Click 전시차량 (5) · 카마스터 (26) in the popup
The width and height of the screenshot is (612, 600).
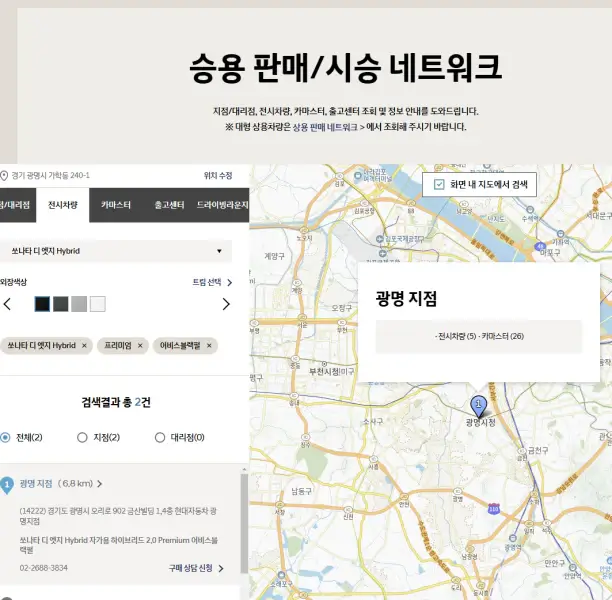[x=479, y=336]
